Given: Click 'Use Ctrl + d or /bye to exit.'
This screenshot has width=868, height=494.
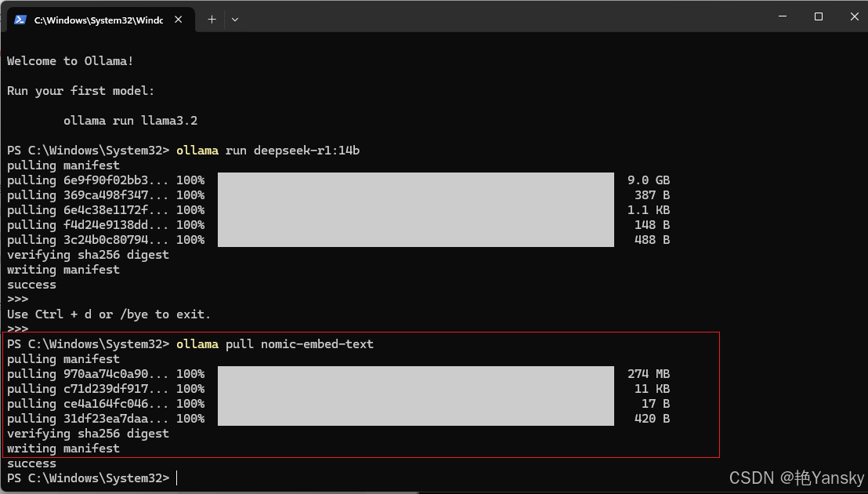Looking at the screenshot, I should click(109, 314).
